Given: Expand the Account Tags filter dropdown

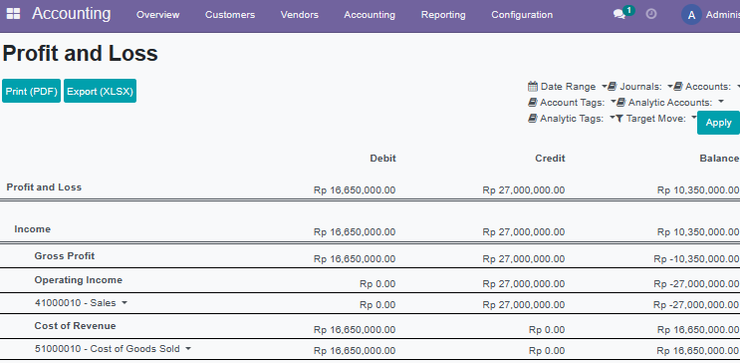Looking at the screenshot, I should [x=572, y=102].
